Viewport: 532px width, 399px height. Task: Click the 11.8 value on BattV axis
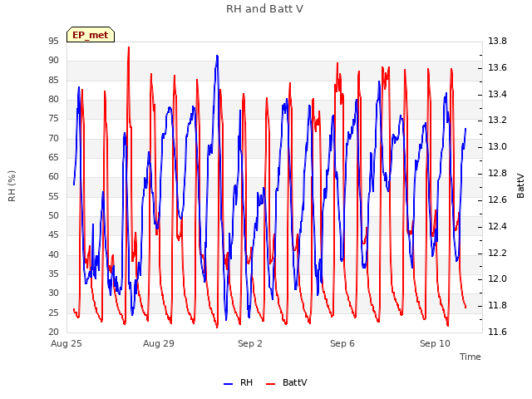tap(497, 306)
